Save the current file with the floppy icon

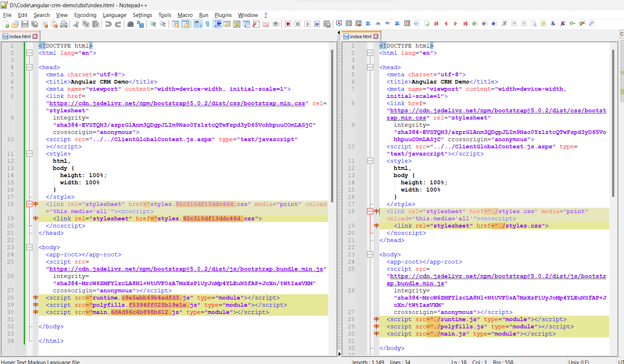pos(25,24)
